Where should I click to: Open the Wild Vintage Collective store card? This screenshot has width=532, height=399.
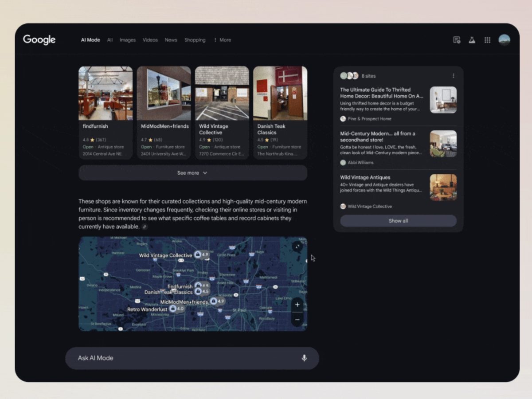pos(222,113)
